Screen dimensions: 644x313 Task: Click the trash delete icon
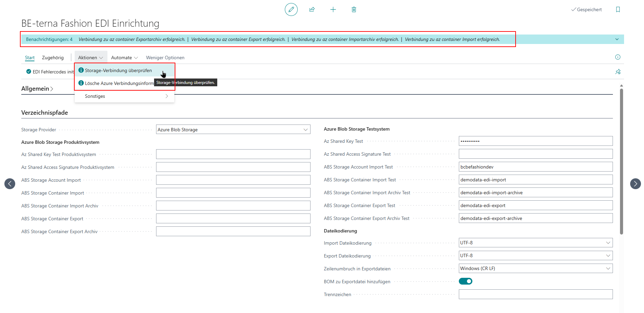pyautogui.click(x=354, y=9)
